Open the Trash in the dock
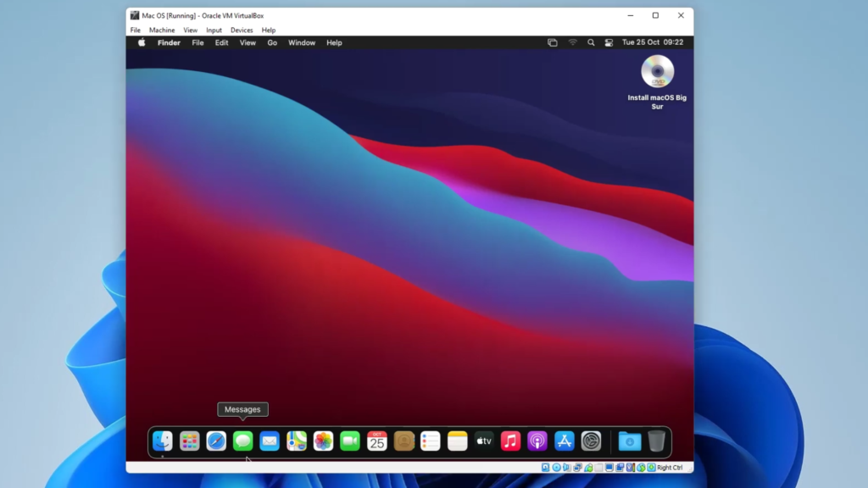Viewport: 868px width, 488px height. pos(656,441)
